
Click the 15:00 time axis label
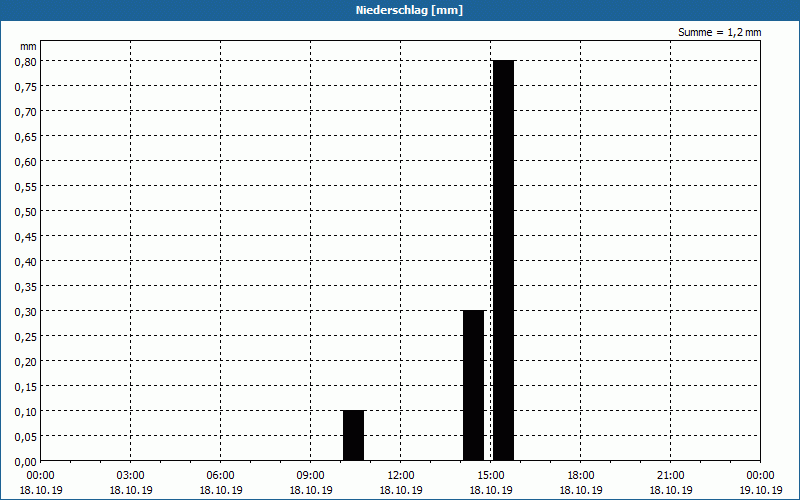point(491,476)
